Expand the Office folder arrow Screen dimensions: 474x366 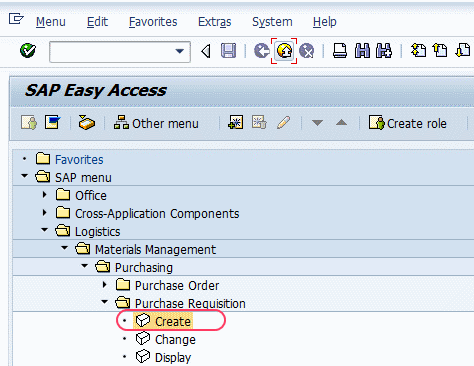click(44, 195)
